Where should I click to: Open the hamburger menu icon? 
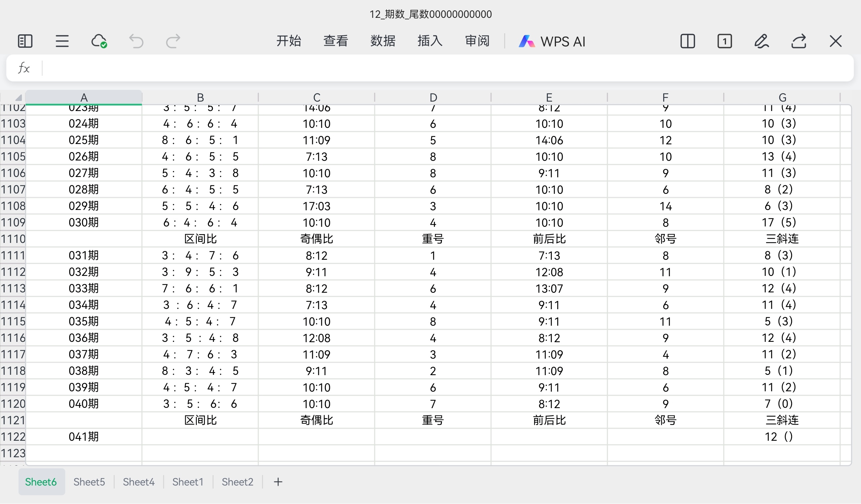(x=62, y=41)
